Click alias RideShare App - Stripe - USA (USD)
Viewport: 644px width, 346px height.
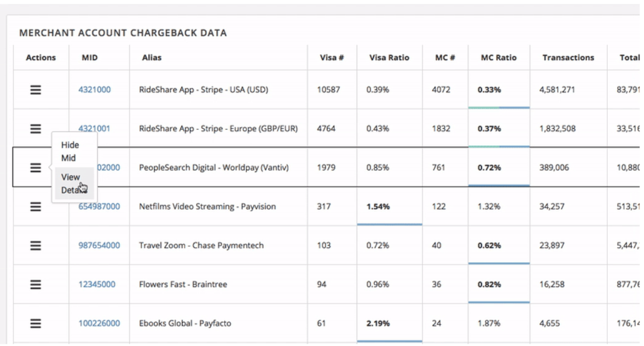pos(204,90)
